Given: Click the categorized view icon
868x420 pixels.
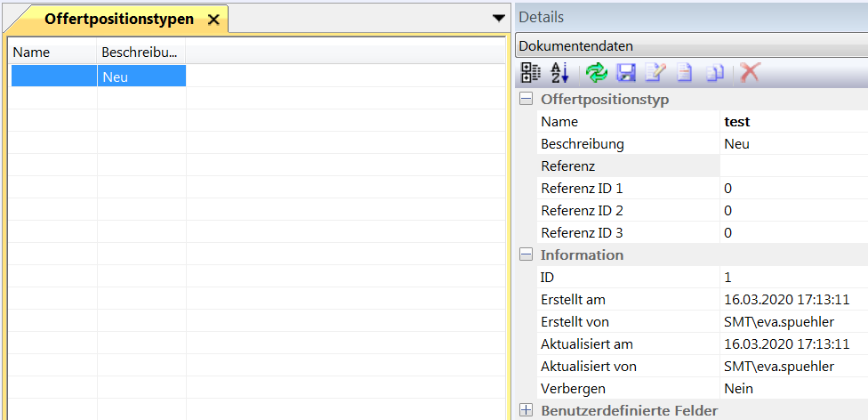Looking at the screenshot, I should [x=530, y=73].
